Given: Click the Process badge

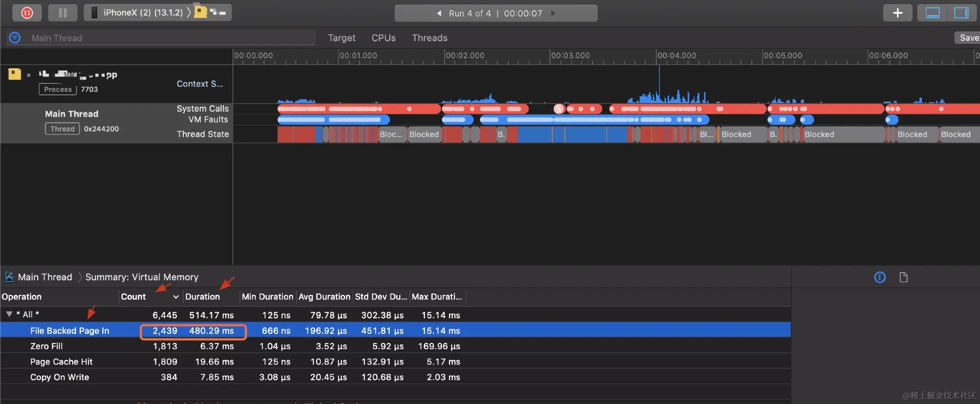Looking at the screenshot, I should coord(58,89).
